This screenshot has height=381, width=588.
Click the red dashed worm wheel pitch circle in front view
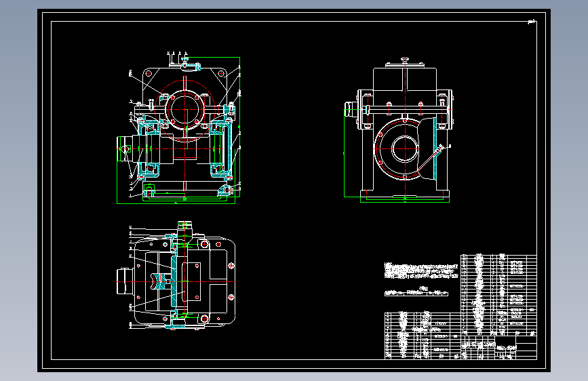click(185, 111)
